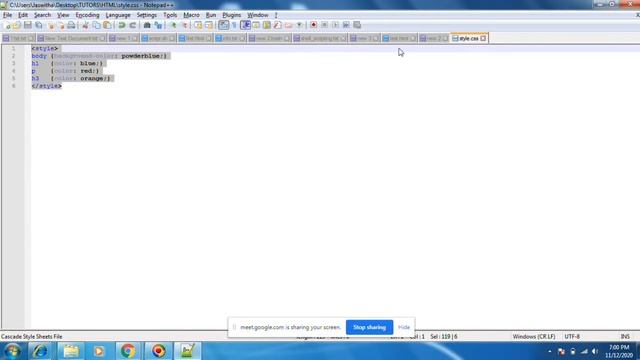Screen dimensions: 640x360
Task: Open the Window menu
Action: (x=258, y=15)
